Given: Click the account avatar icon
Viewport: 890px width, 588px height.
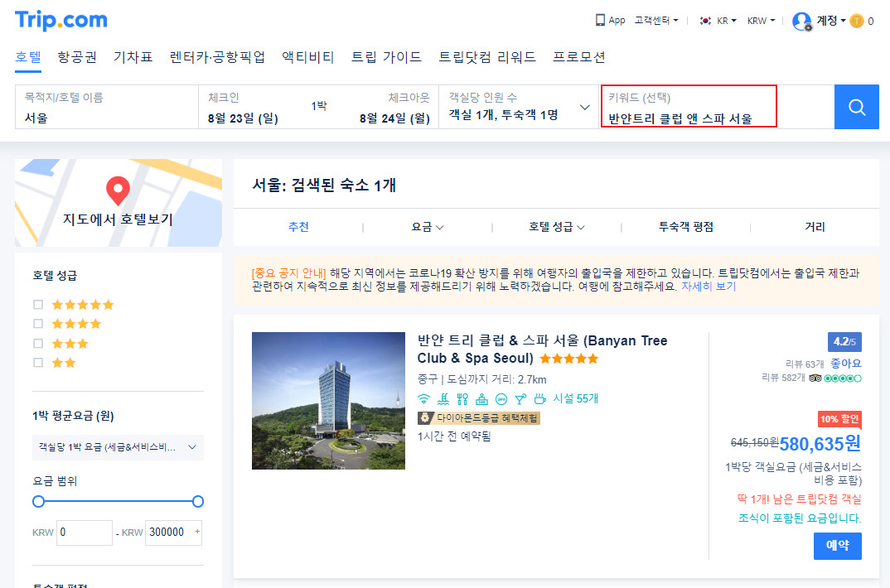Looking at the screenshot, I should [x=801, y=21].
